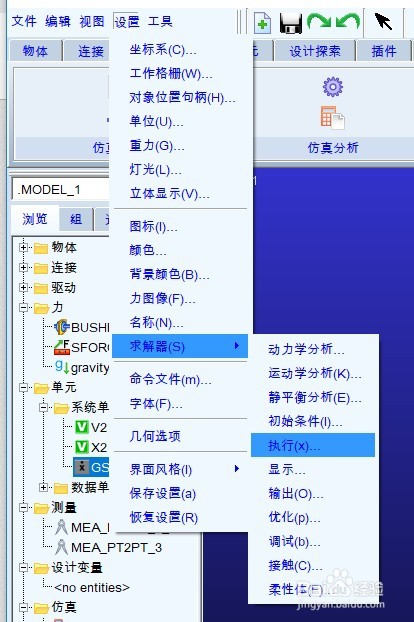Expand the 物体 folder
The width and height of the screenshot is (414, 622).
tap(23, 248)
